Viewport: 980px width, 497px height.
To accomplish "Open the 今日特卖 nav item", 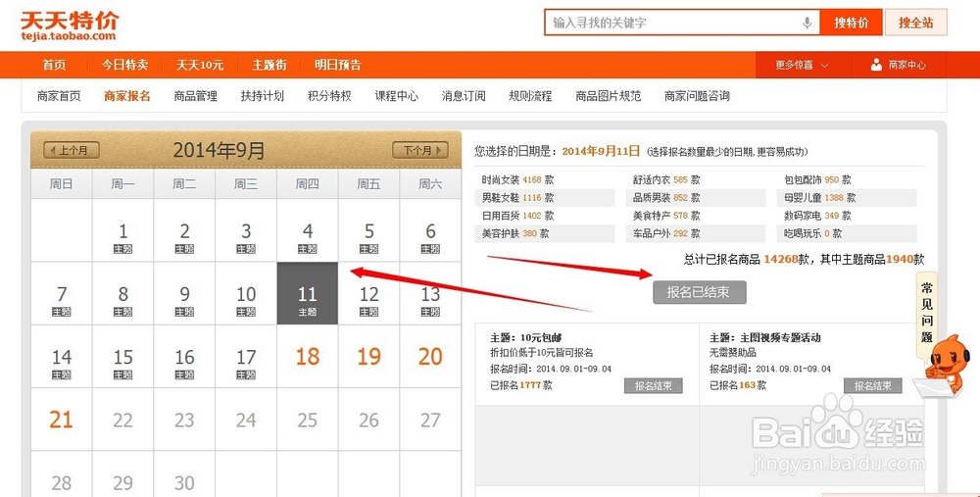I will pyautogui.click(x=125, y=65).
